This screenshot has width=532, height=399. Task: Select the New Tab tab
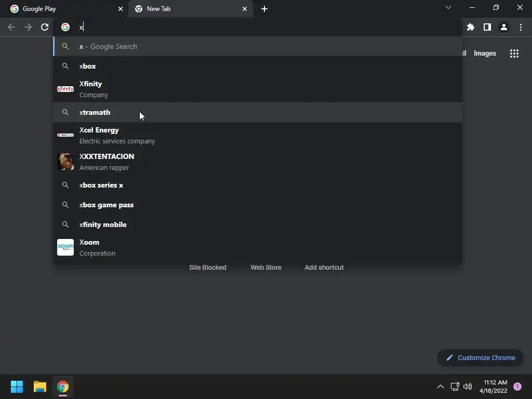click(191, 9)
